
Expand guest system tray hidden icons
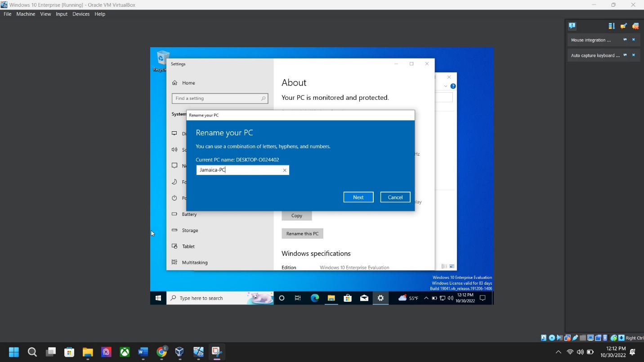426,298
